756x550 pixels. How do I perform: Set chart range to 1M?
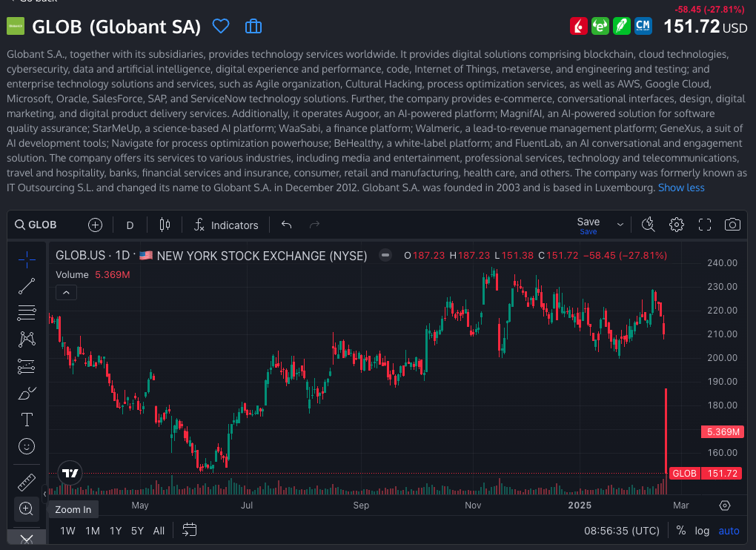tap(93, 531)
